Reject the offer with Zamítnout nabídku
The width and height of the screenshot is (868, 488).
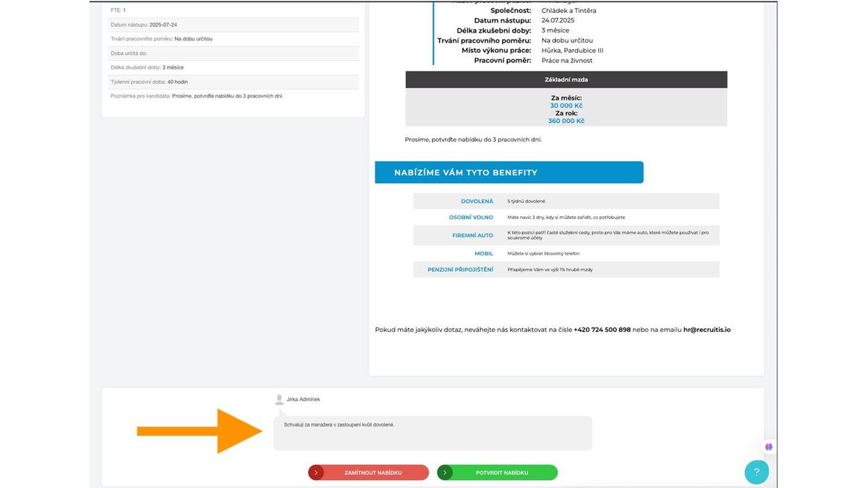[368, 473]
